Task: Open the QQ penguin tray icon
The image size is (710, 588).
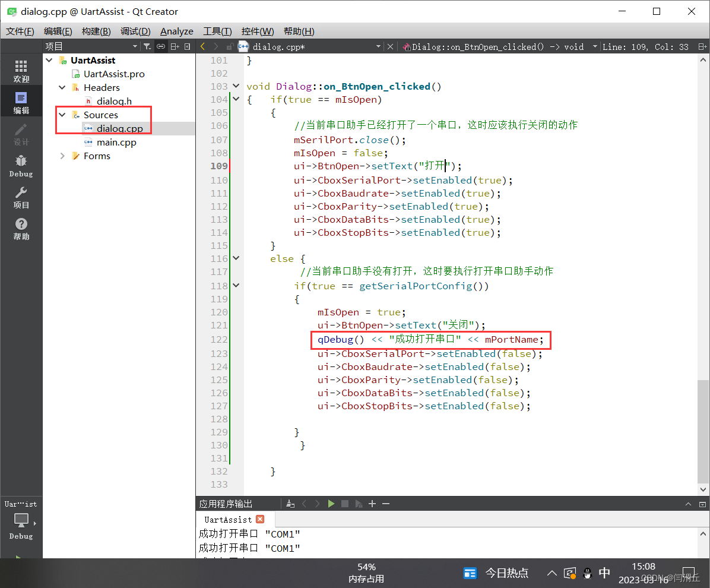Action: pos(587,574)
